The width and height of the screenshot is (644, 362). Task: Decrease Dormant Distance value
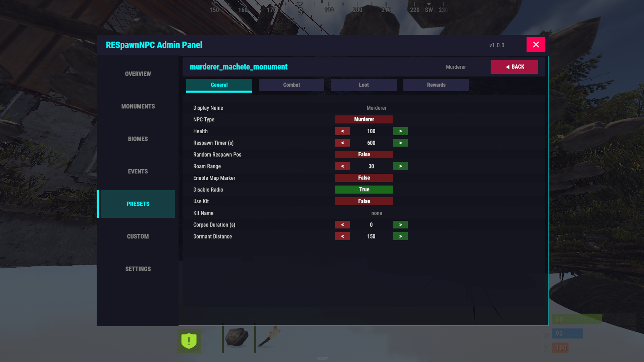(342, 237)
